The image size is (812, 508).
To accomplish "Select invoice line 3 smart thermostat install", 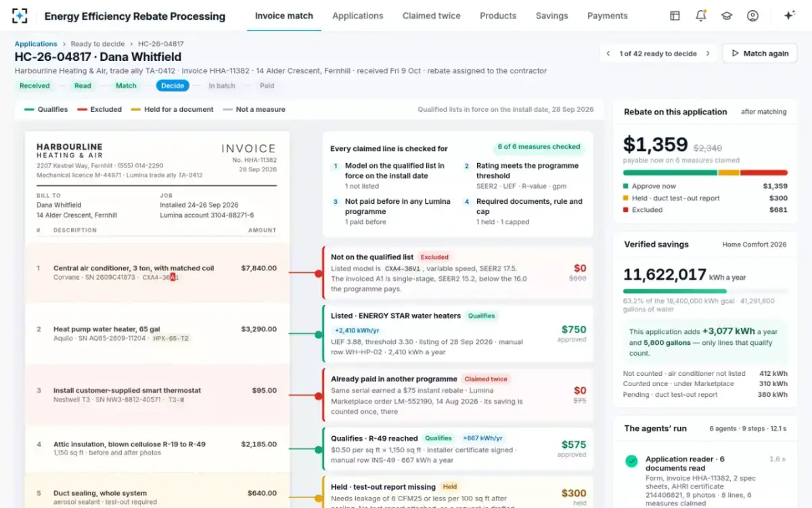I will pyautogui.click(x=157, y=395).
